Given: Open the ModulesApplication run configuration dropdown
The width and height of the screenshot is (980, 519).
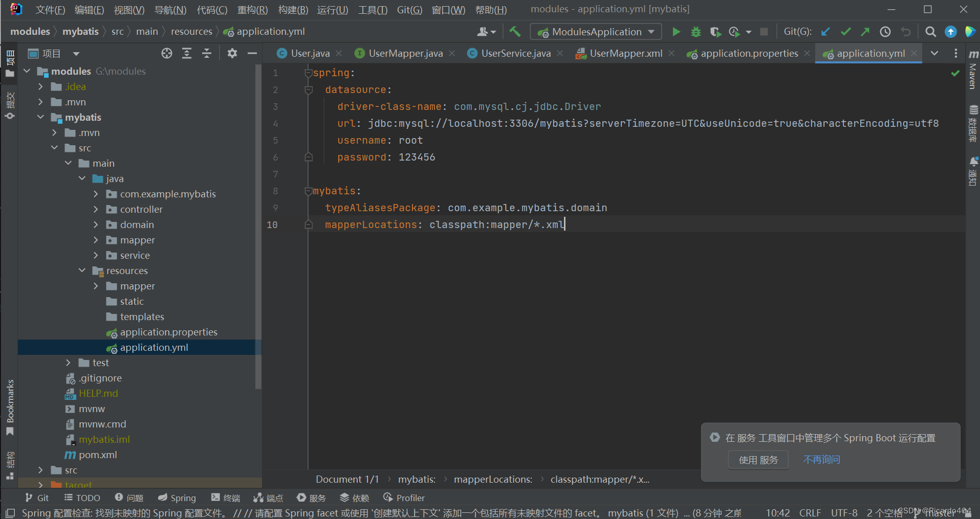Looking at the screenshot, I should (650, 31).
